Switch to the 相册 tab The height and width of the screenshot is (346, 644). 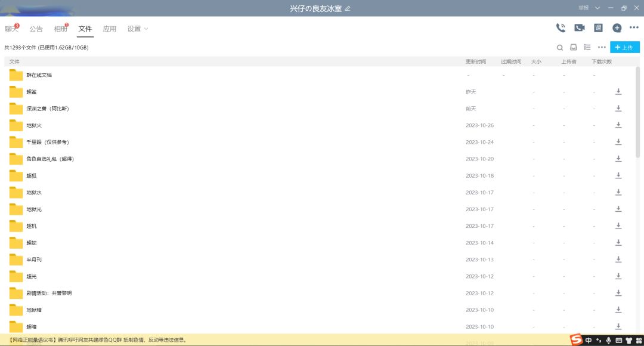point(60,29)
